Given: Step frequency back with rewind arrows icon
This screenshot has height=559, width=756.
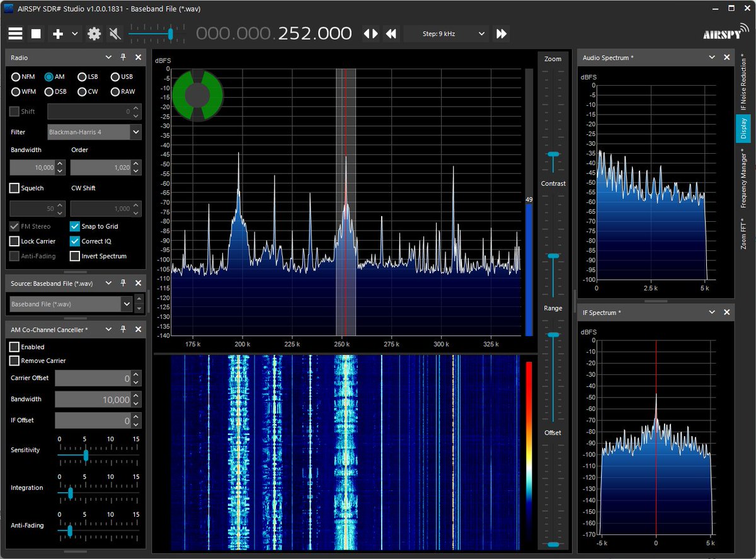Looking at the screenshot, I should (x=391, y=33).
